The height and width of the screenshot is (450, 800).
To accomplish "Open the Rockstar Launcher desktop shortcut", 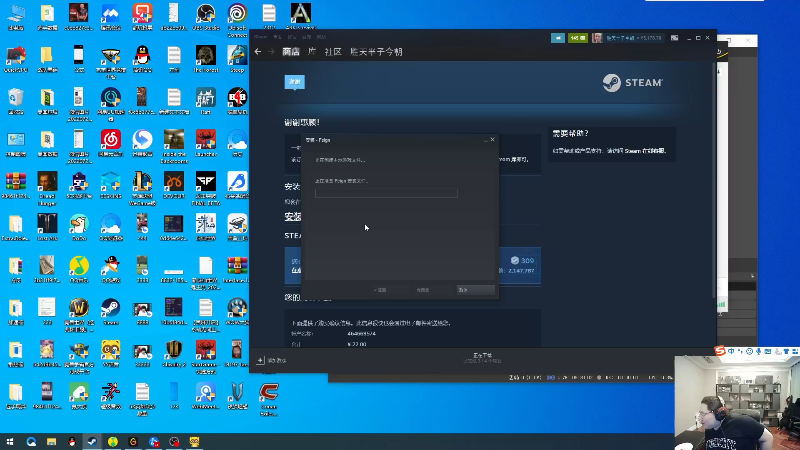I will coord(206,143).
